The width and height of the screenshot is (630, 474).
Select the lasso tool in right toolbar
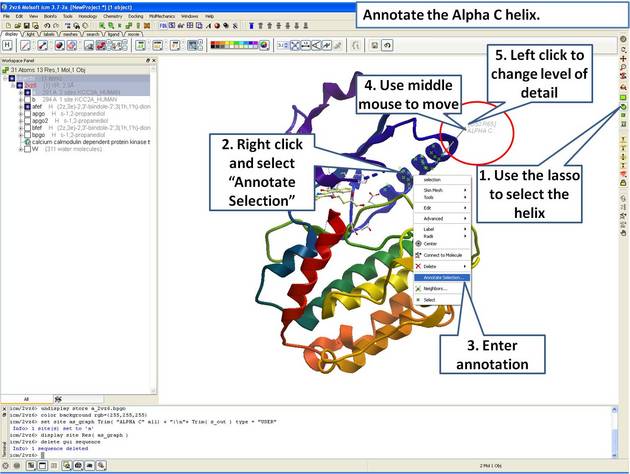point(623,105)
